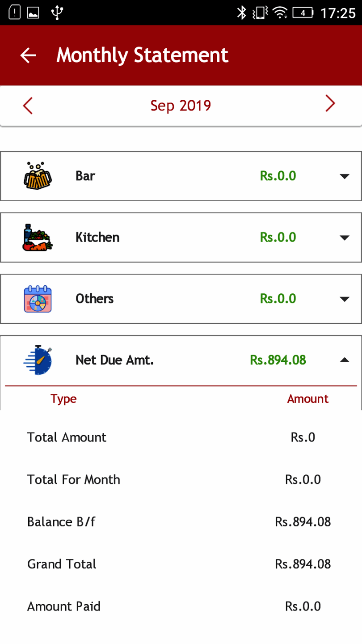Tap the Wi-Fi status bar icon
This screenshot has height=644, width=362.
280,13
